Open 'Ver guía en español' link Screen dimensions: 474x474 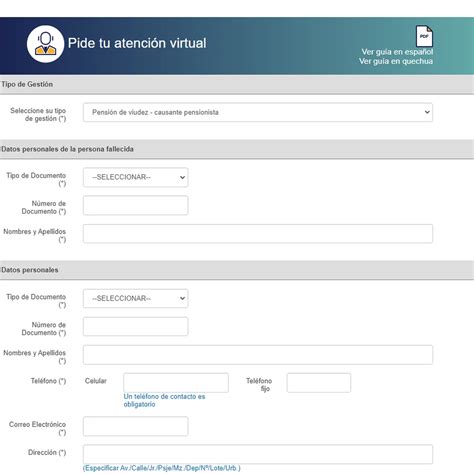[x=397, y=52]
